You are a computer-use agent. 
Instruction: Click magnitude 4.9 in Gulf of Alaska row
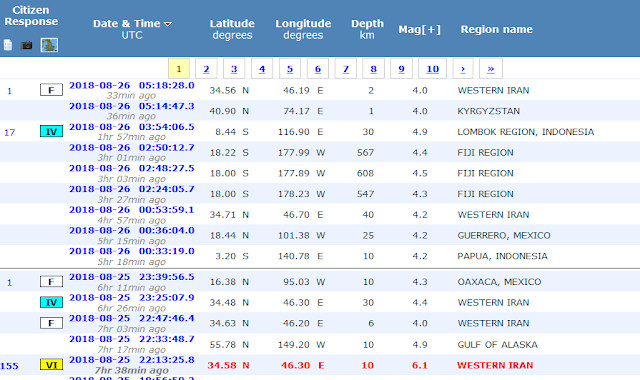(420, 345)
